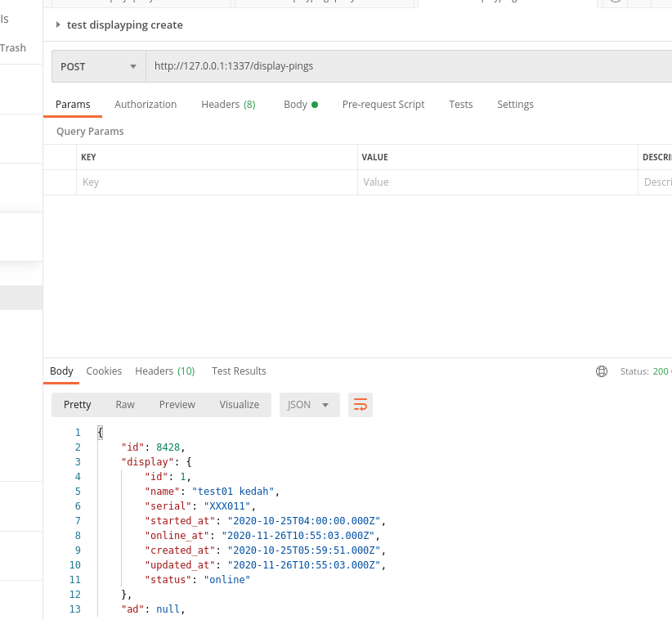Screen dimensions: 672x620
Task: Show the Test Results tab
Action: [239, 371]
